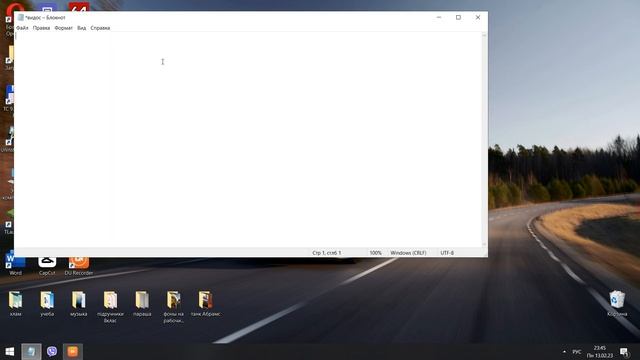Minimize the Notepad window
This screenshot has width=640, height=360.
(x=439, y=17)
